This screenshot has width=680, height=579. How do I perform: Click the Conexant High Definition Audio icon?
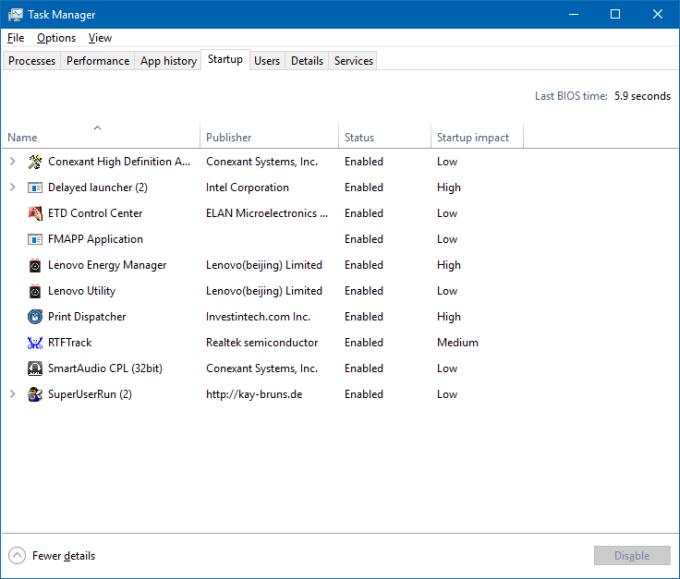[35, 162]
